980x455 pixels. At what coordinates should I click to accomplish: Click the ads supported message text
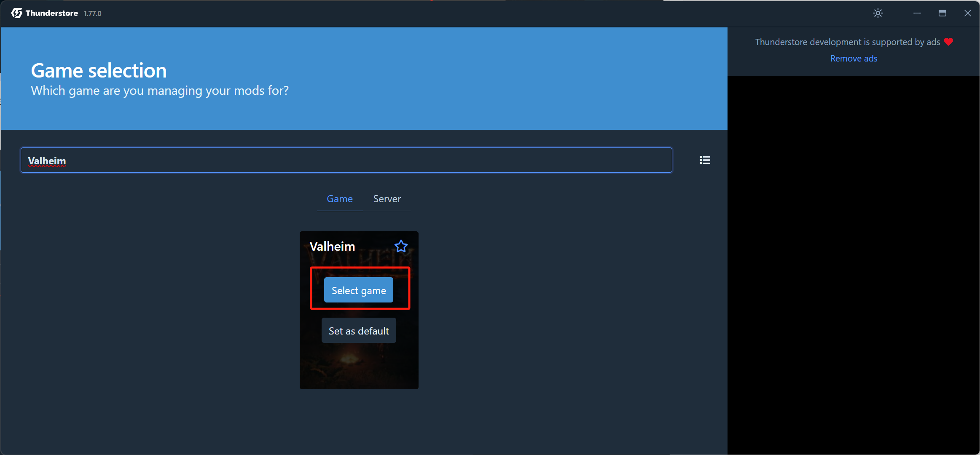(x=847, y=42)
